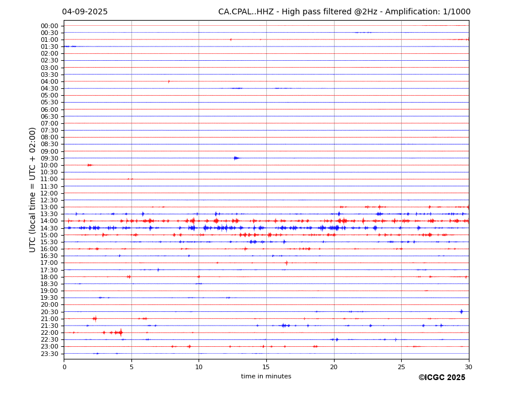The image size is (532, 399).
Task: Click the date label 04-09-2025
Action: click(85, 12)
